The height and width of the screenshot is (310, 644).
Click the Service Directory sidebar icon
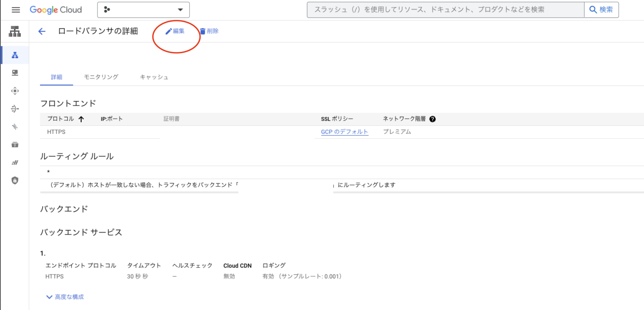tap(15, 145)
